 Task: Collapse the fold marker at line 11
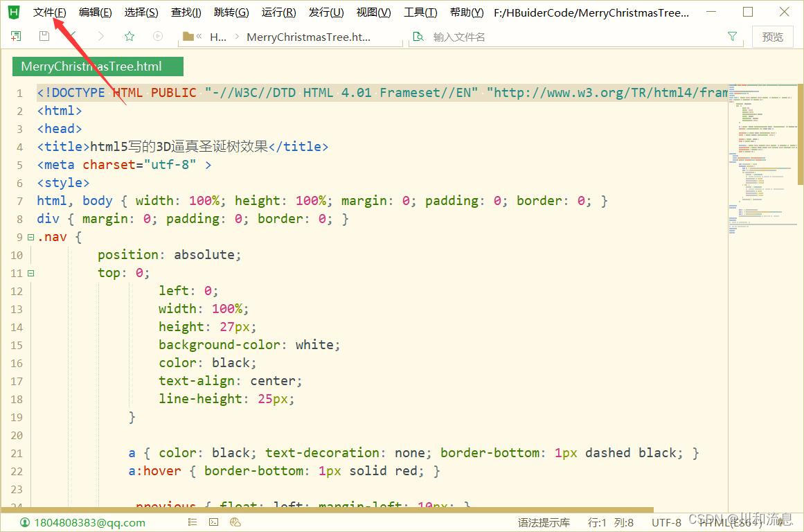pos(30,273)
